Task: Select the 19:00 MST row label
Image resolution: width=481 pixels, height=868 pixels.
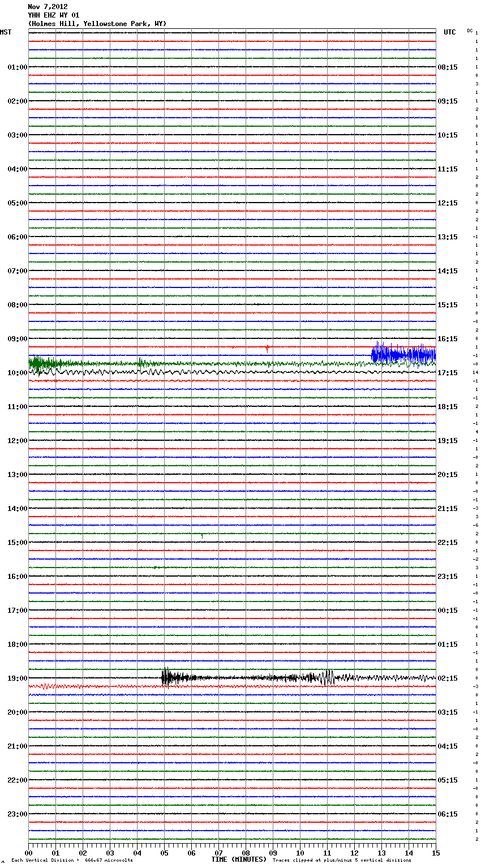Action: (18, 678)
